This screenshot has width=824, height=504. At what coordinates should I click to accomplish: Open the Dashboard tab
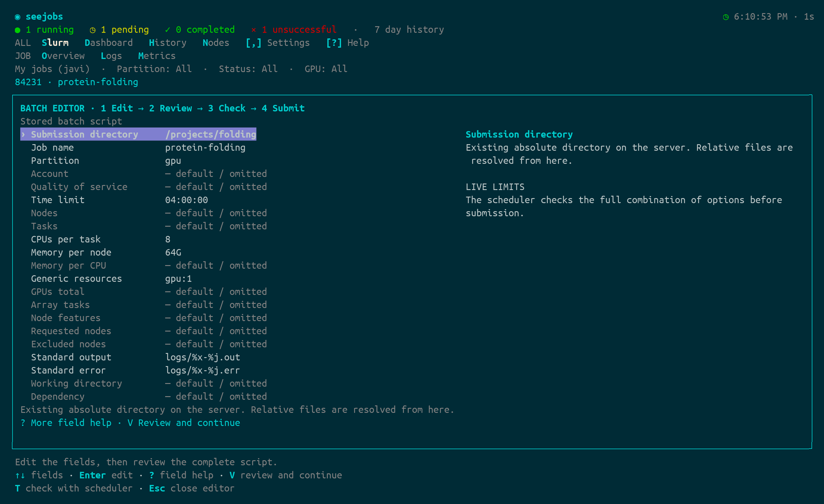(109, 43)
